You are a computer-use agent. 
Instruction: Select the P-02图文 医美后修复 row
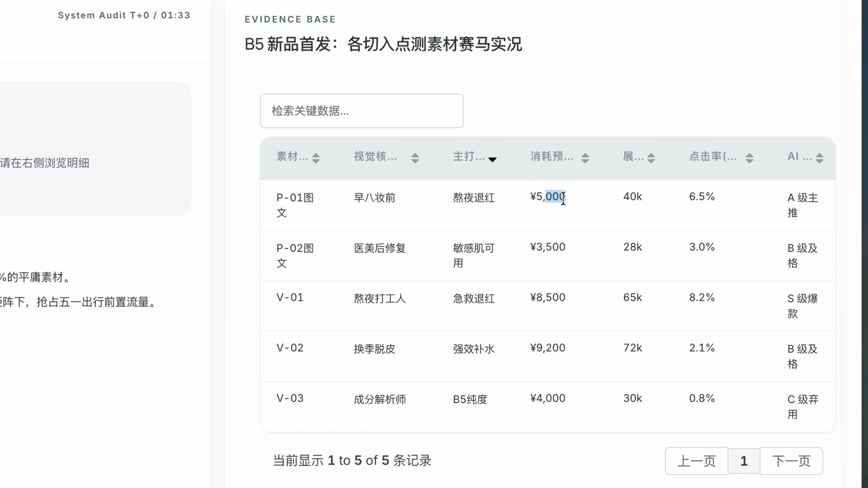[x=295, y=255]
